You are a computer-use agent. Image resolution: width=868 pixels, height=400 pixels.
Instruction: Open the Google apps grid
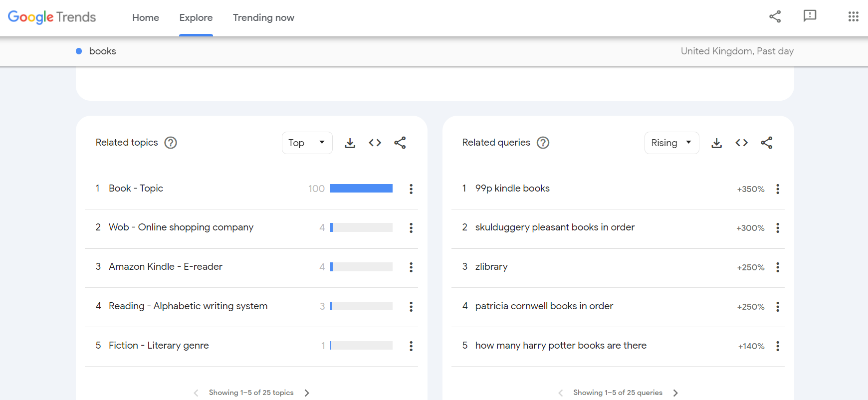click(854, 16)
